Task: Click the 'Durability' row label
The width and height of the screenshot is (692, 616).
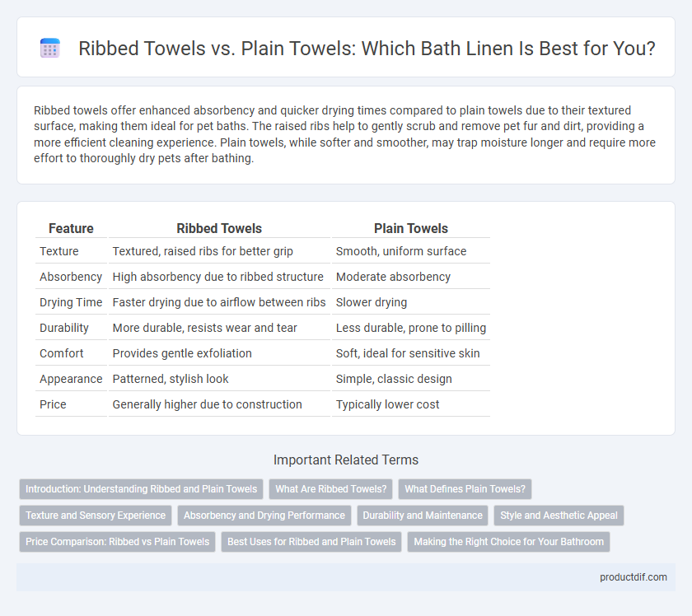Action: [64, 328]
